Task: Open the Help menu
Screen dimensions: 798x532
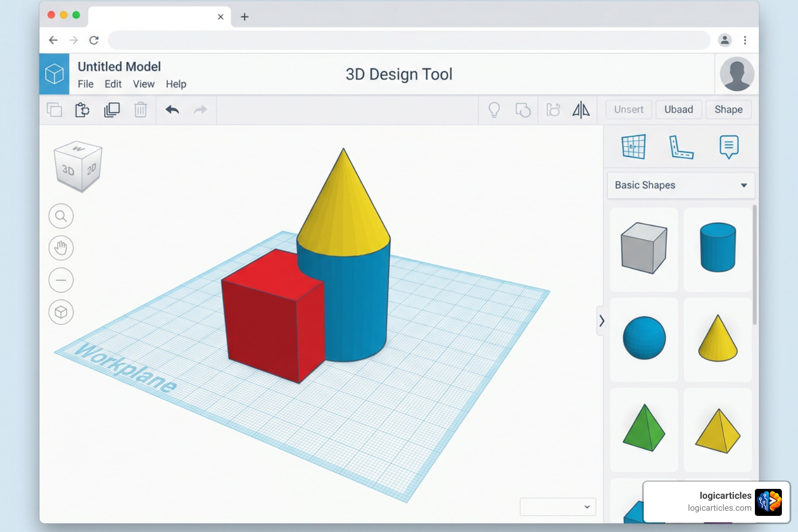Action: [176, 84]
